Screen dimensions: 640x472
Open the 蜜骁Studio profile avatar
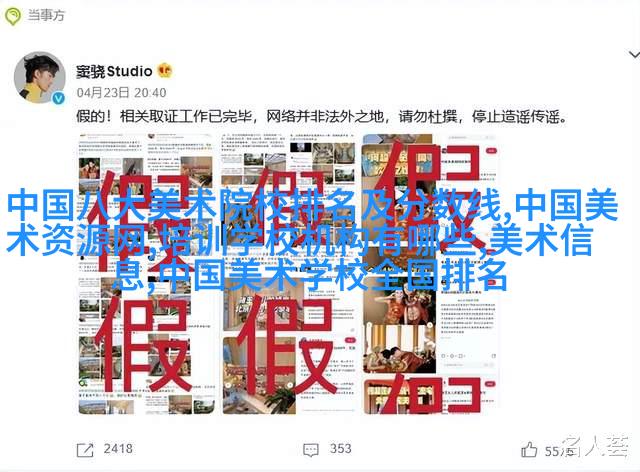click(x=40, y=77)
